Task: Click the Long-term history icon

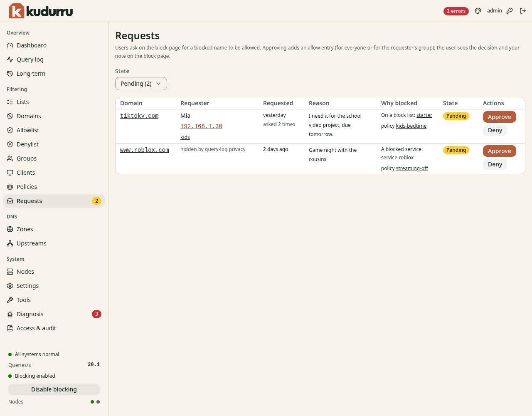Action: (x=10, y=74)
